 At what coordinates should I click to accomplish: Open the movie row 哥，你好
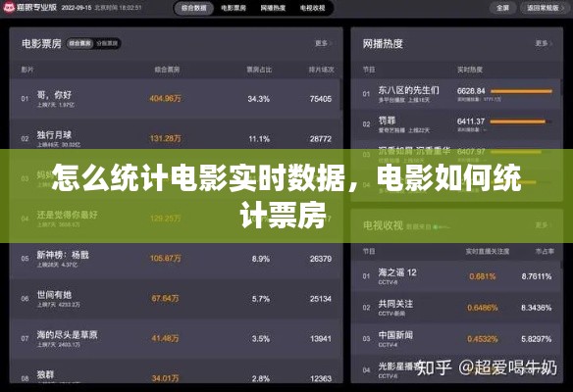[x=176, y=99]
